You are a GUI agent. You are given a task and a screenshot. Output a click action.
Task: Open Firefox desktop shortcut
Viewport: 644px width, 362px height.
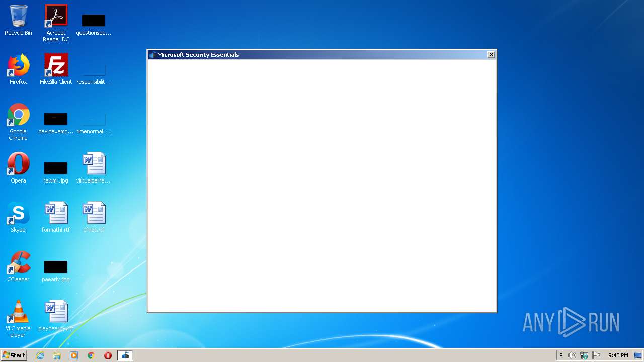pyautogui.click(x=18, y=69)
